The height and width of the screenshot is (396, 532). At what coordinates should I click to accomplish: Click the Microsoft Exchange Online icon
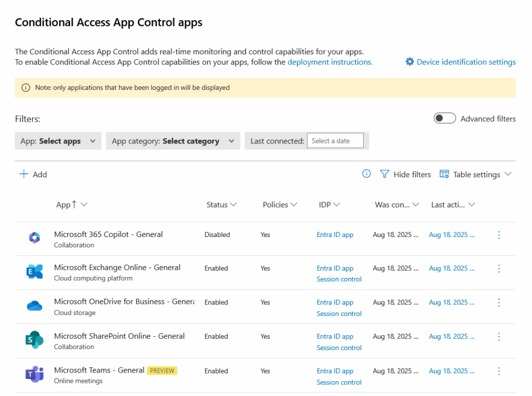(34, 272)
